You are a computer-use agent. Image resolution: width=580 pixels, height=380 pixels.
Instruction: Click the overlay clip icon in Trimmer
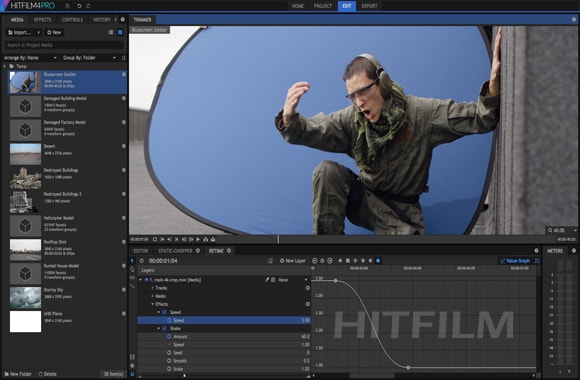pos(213,239)
